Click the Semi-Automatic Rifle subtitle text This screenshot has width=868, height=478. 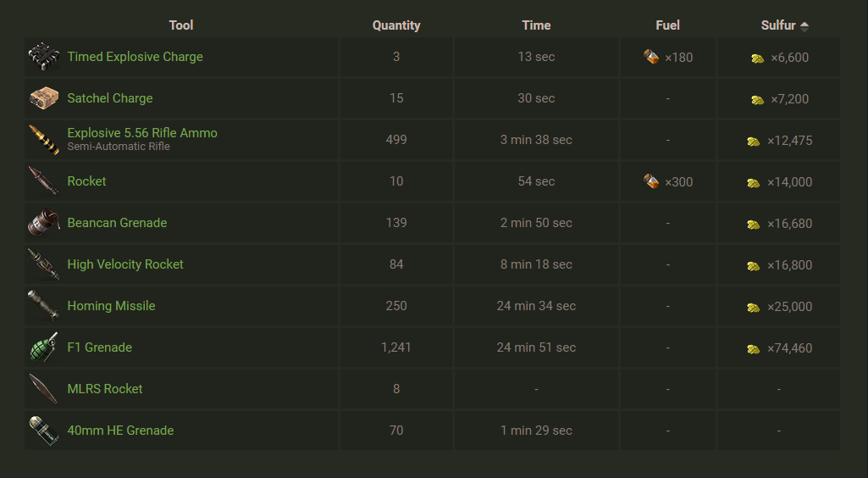[119, 147]
